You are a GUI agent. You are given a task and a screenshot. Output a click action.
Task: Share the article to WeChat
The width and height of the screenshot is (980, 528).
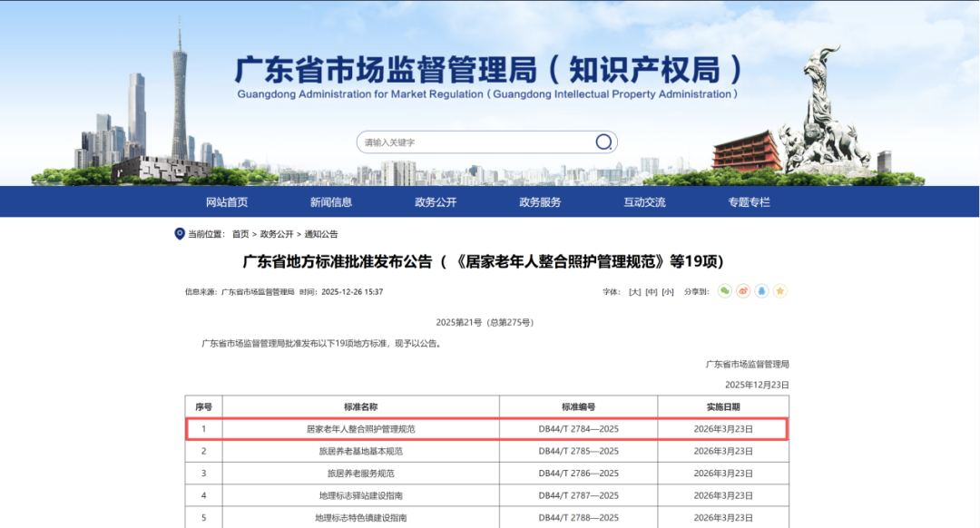[x=724, y=291]
